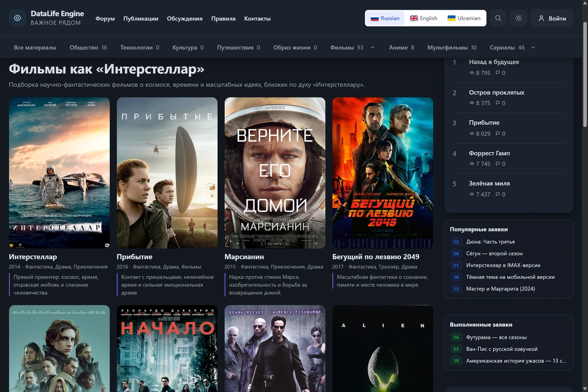588x392 pixels.
Task: Select the Мультфильмы 10 category
Action: pyautogui.click(x=452, y=47)
